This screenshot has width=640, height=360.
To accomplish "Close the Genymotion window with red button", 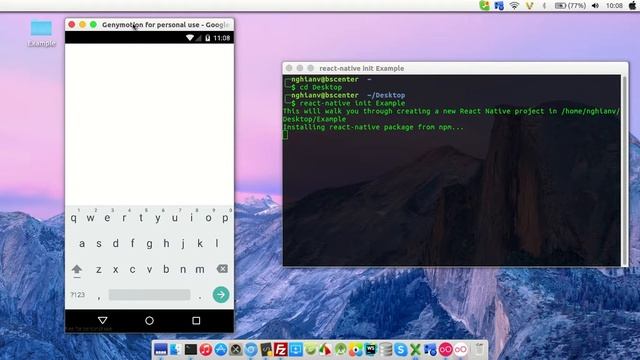I will pyautogui.click(x=72, y=24).
